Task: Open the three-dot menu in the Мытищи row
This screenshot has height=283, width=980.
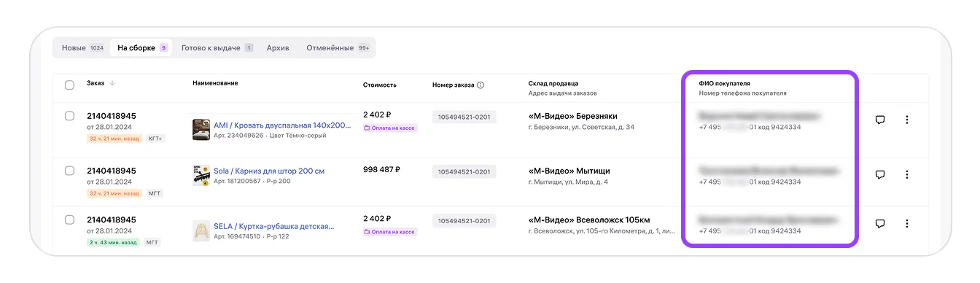Action: (x=907, y=174)
